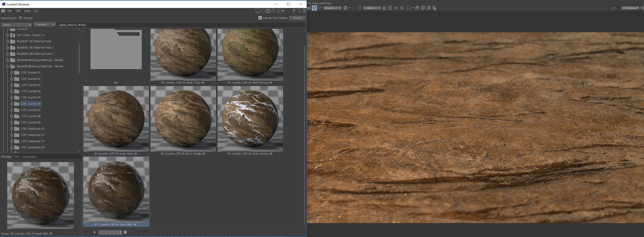Select RS_Granite_Cliff_06_Rock_Plain_4K material thumbnail
Screen dimensions: 644x237
pyautogui.click(x=116, y=119)
